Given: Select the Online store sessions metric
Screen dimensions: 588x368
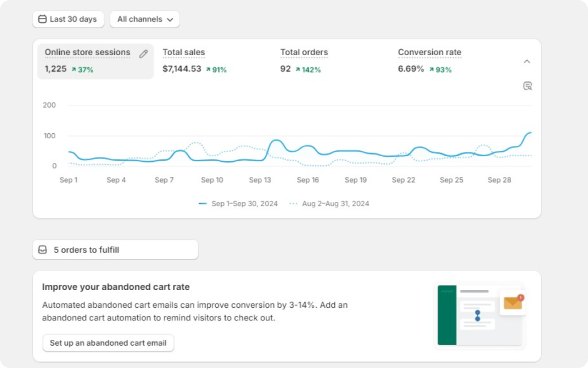Looking at the screenshot, I should [x=95, y=61].
